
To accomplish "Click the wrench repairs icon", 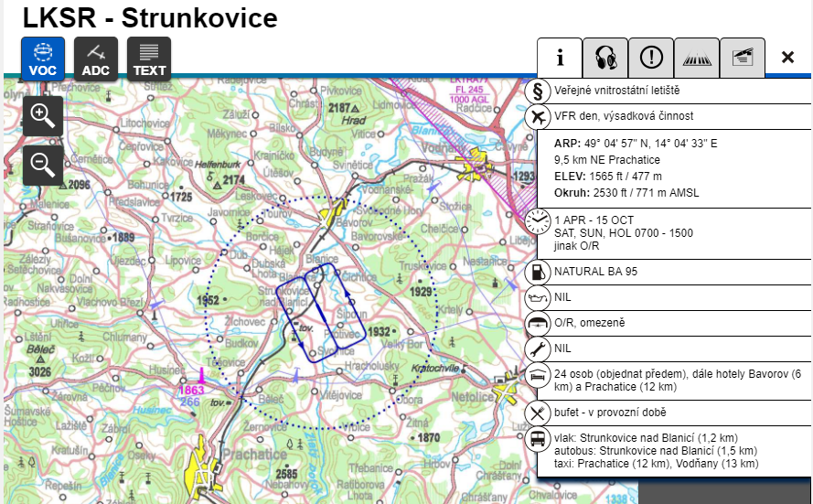I will [539, 349].
